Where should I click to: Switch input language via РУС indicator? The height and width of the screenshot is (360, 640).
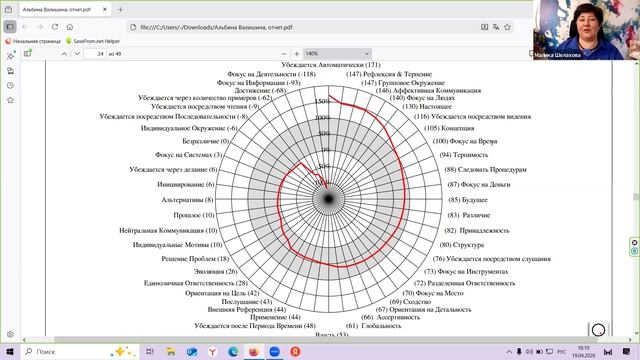[x=562, y=351]
